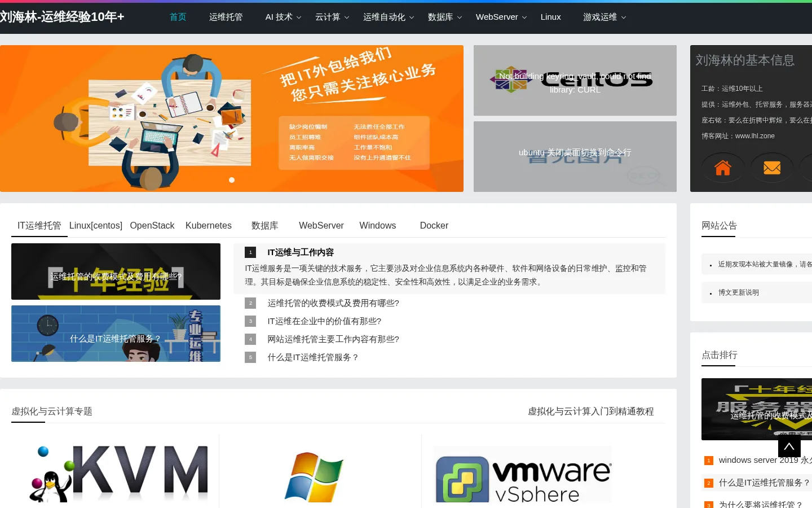
Task: Open the windows server 2019 ranking entry
Action: 765,460
